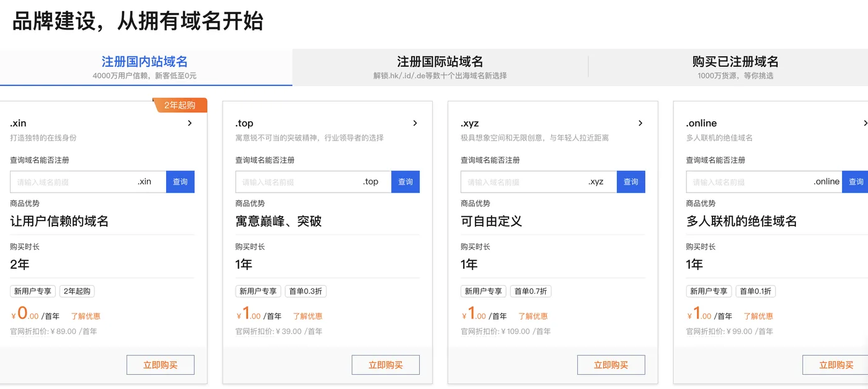Click 查询 for the .xin domain

[x=180, y=181]
